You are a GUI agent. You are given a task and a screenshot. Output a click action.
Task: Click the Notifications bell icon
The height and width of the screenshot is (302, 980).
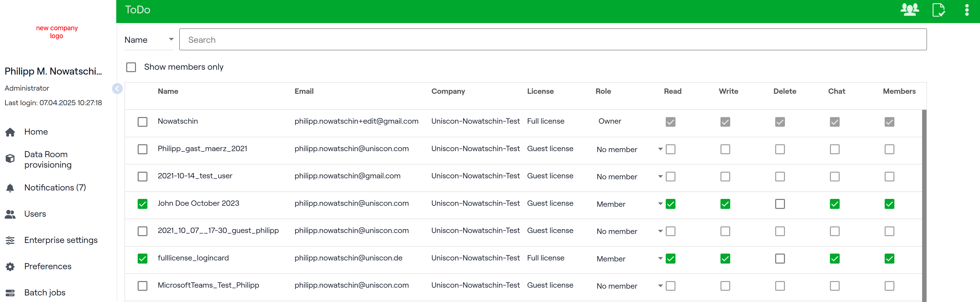click(10, 188)
